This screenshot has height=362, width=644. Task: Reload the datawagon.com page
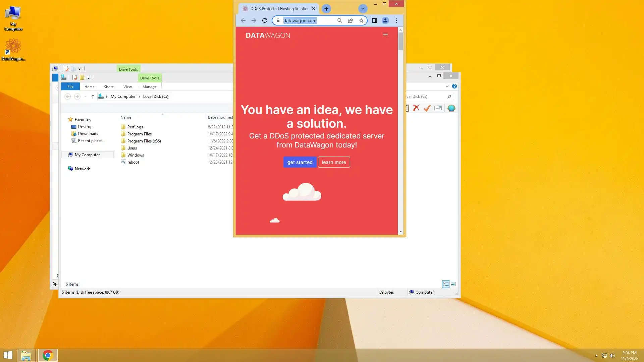click(265, 20)
